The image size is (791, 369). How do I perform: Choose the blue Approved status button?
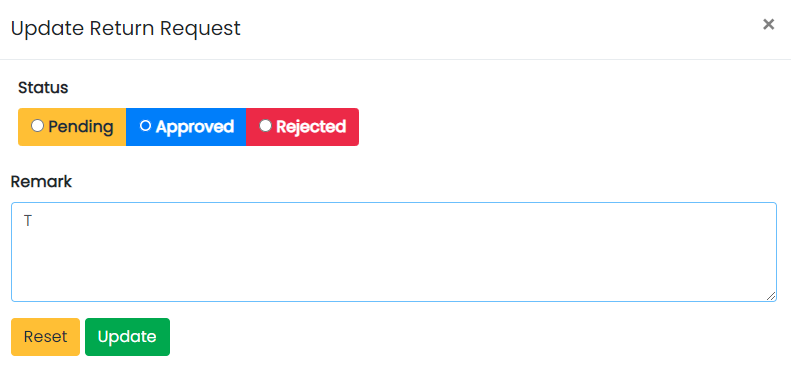186,127
